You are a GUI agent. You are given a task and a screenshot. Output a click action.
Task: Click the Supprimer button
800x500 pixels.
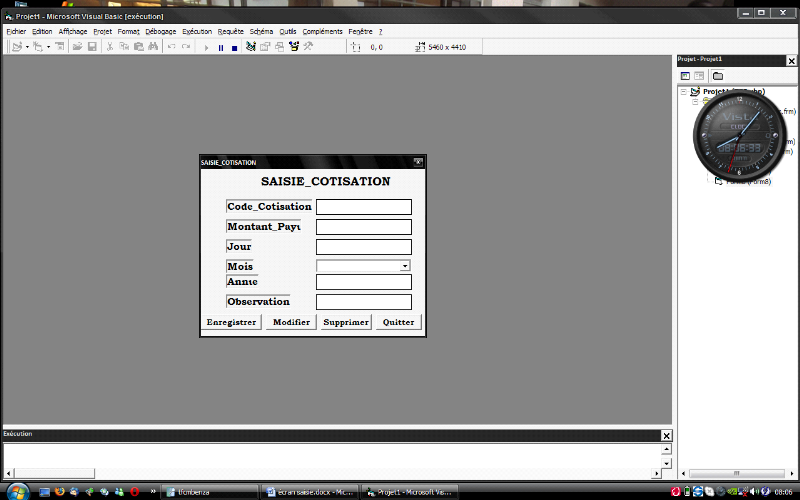point(346,322)
